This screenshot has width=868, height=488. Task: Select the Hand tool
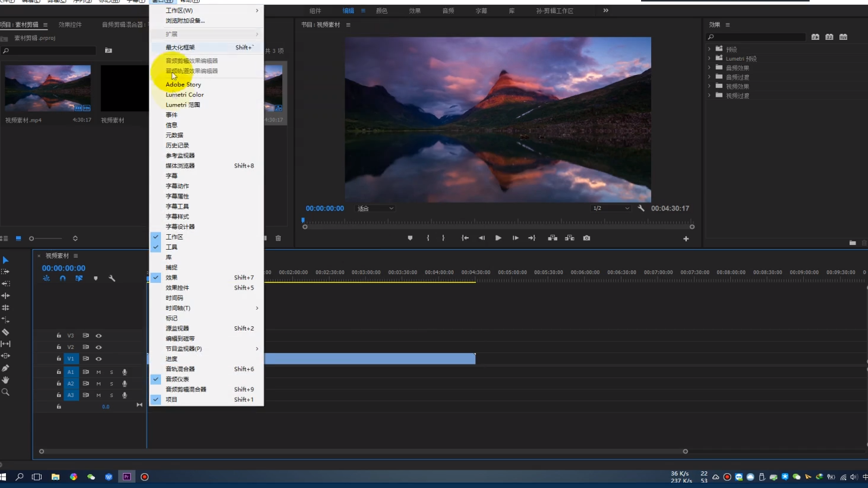pyautogui.click(x=5, y=380)
